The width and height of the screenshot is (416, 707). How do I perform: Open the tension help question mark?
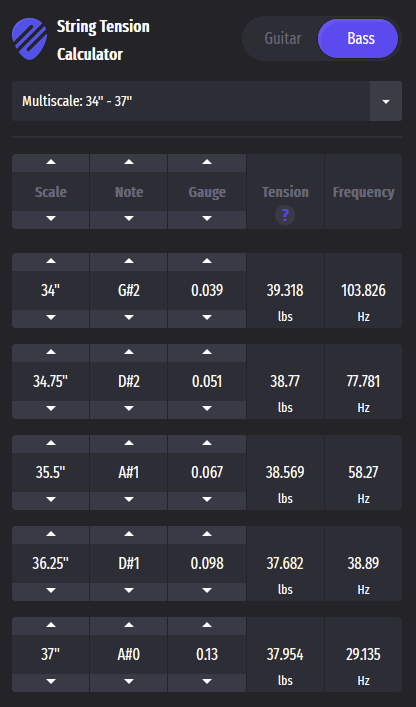(x=285, y=215)
